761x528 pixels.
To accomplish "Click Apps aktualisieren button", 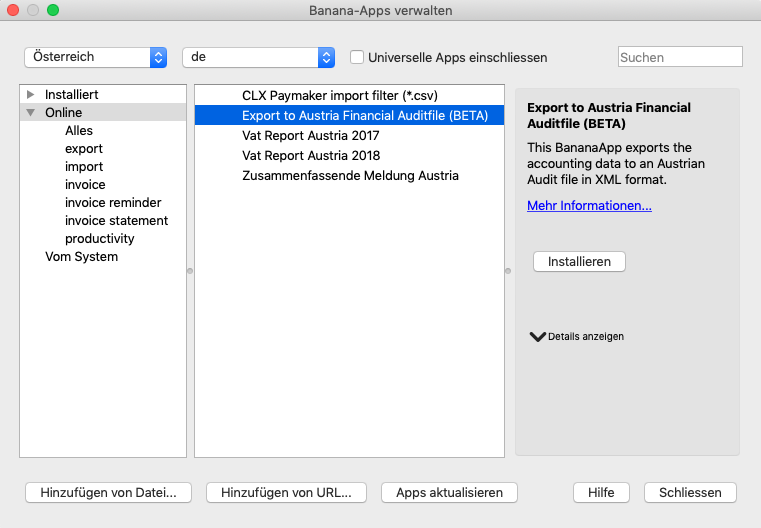I will 449,493.
